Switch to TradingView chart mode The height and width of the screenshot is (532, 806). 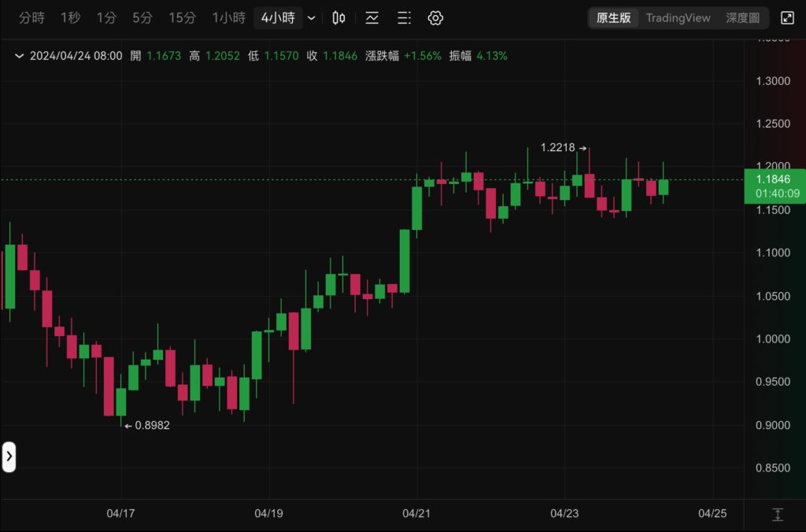tap(678, 18)
